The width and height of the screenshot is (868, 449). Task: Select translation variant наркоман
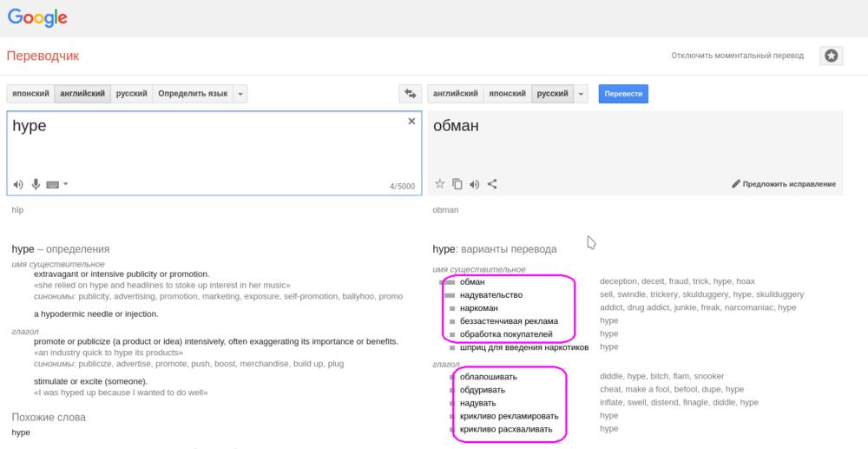(479, 307)
